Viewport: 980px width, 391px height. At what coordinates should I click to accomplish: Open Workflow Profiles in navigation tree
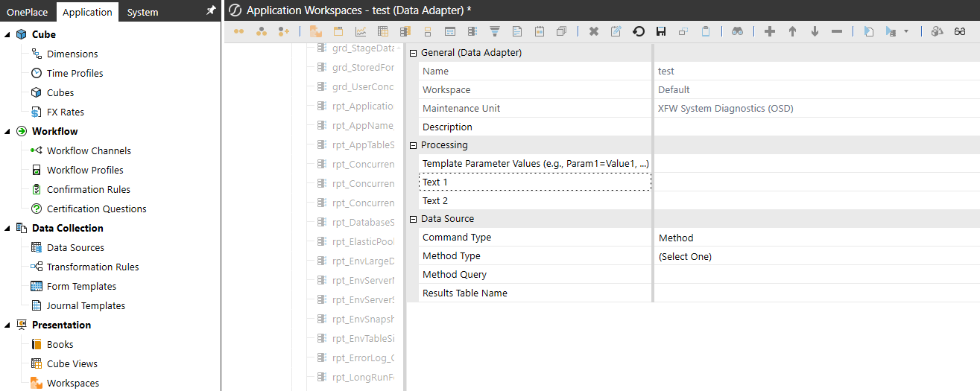85,170
